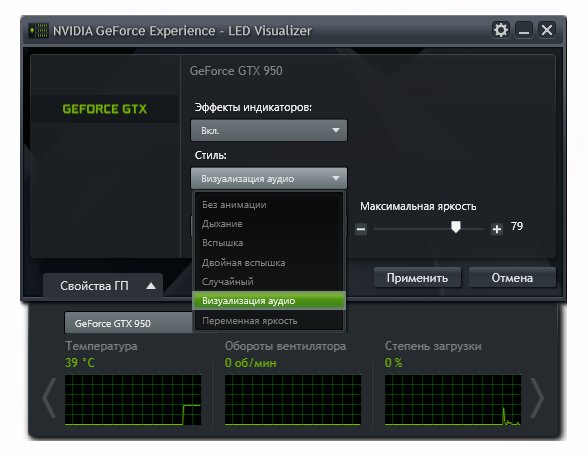Click the brightness value 79
Screen dimensions: 588x456
pos(517,226)
